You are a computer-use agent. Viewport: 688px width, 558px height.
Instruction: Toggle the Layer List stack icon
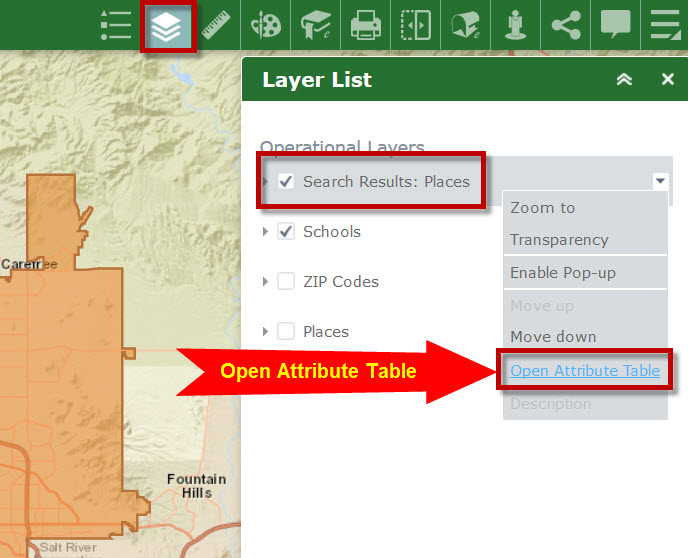tap(166, 26)
